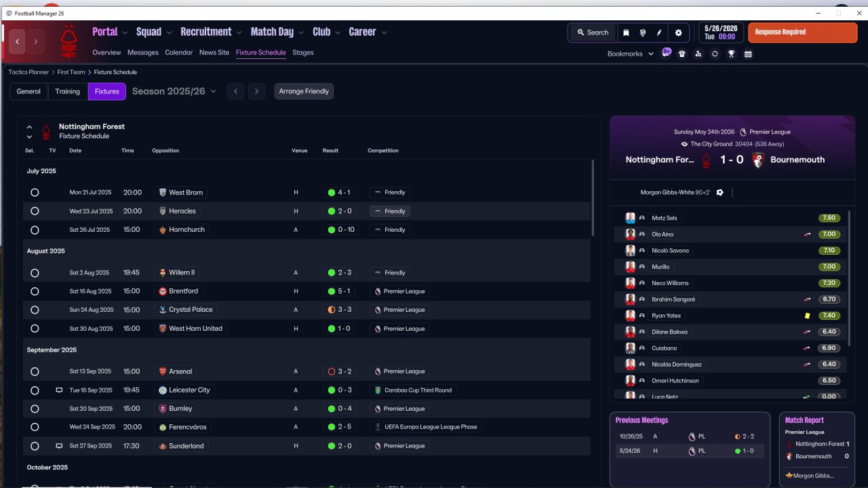868x488 pixels.
Task: Click the TV icon on the Sunderland row
Action: pyautogui.click(x=59, y=446)
